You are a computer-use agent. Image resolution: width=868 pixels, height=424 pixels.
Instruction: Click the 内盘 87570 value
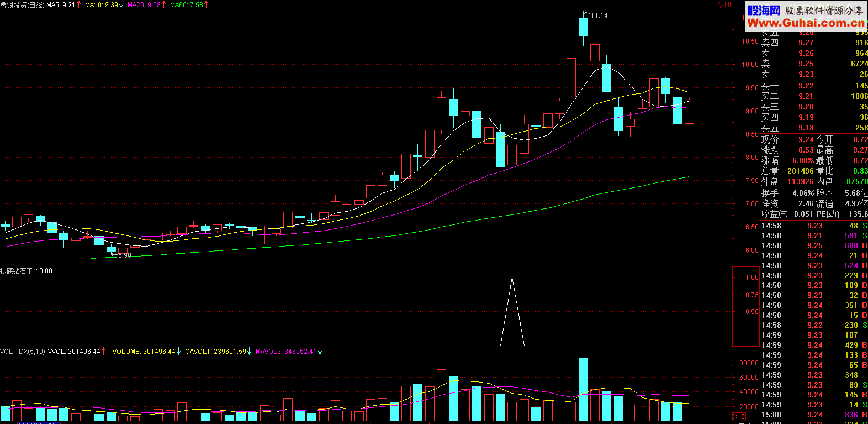[x=857, y=181]
